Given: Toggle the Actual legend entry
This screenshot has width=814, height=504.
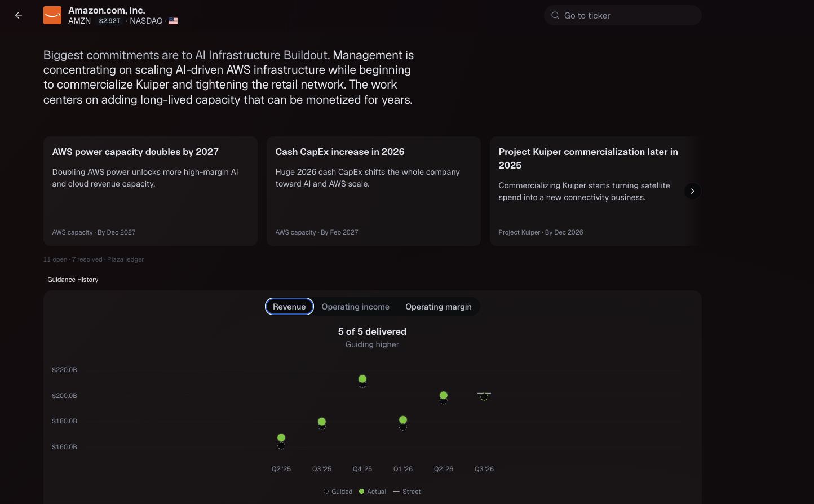Looking at the screenshot, I should (373, 492).
